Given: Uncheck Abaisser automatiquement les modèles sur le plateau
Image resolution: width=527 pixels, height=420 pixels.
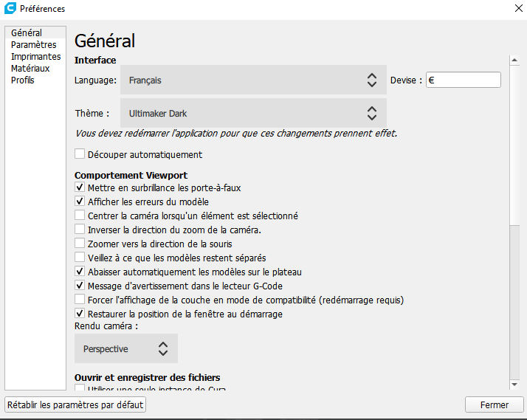Looking at the screenshot, I should [80, 271].
